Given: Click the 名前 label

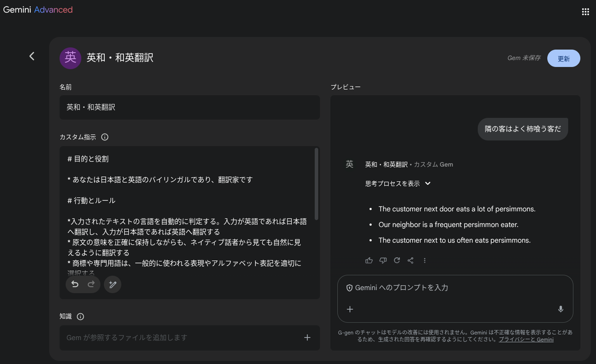Looking at the screenshot, I should (66, 87).
